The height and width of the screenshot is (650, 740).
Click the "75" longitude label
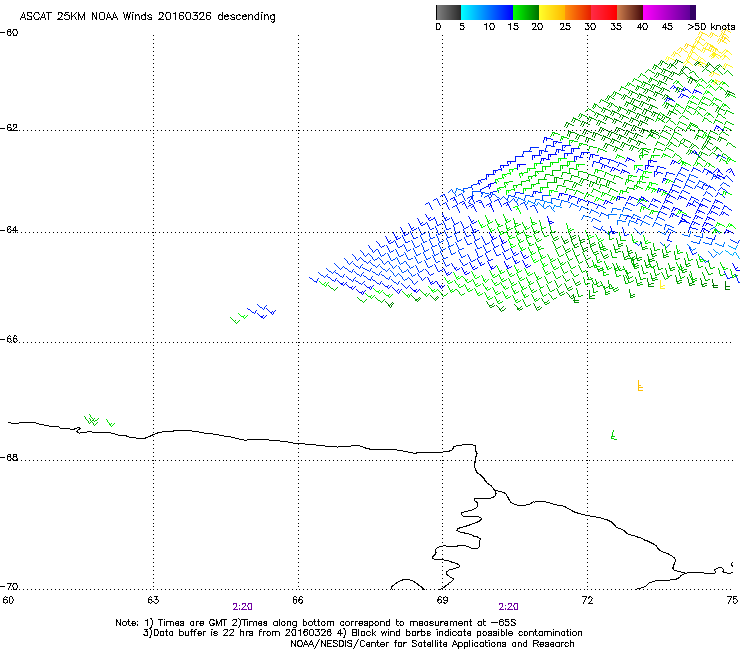(732, 600)
